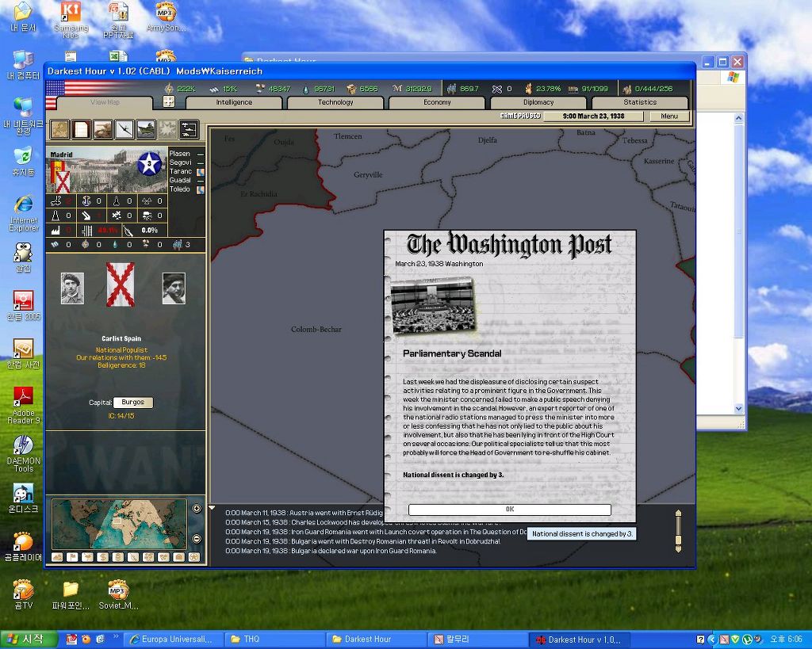Click the supplies crate resource icon
This screenshot has width=812, height=649.
352,89
